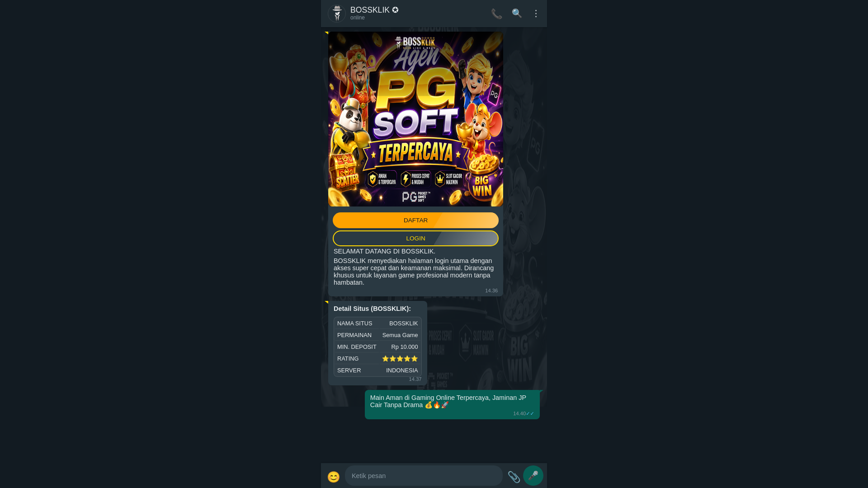Click the NAMA SITUS table row

[x=377, y=324]
